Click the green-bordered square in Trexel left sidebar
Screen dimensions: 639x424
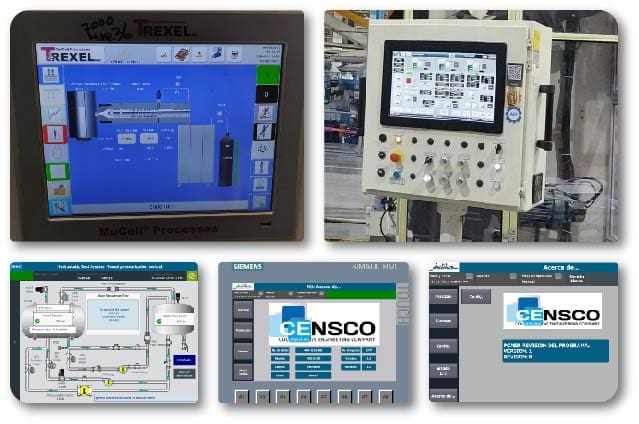57,169
